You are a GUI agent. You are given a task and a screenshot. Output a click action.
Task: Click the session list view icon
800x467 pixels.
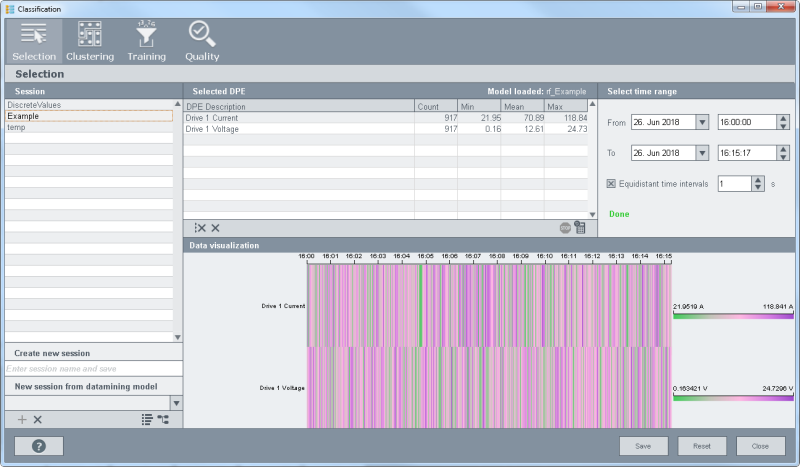point(146,420)
